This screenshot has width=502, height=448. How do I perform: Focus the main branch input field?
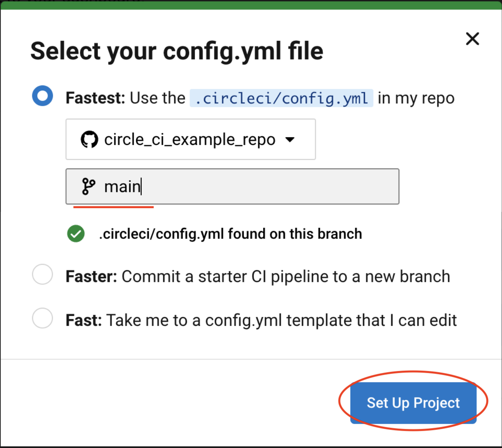(x=251, y=186)
